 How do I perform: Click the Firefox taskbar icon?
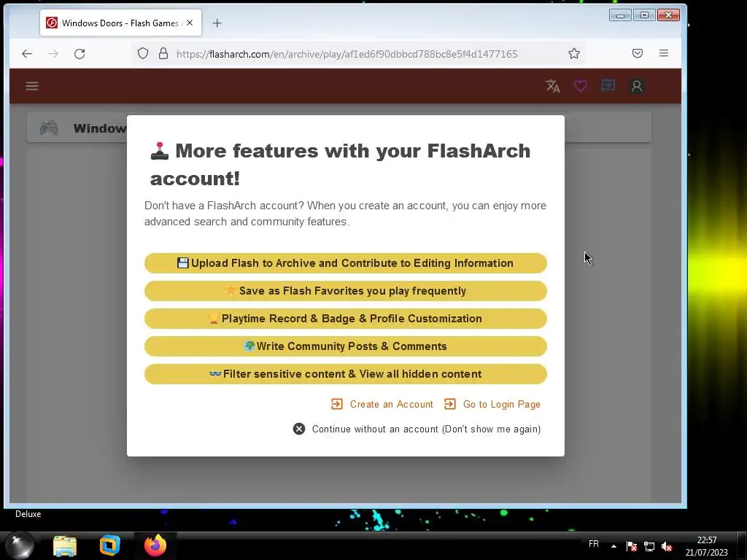point(155,545)
